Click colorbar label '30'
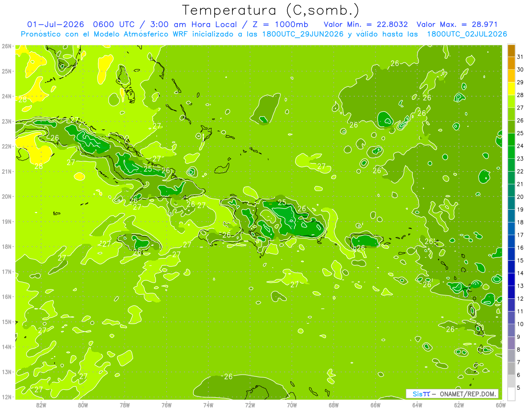 click(520, 70)
